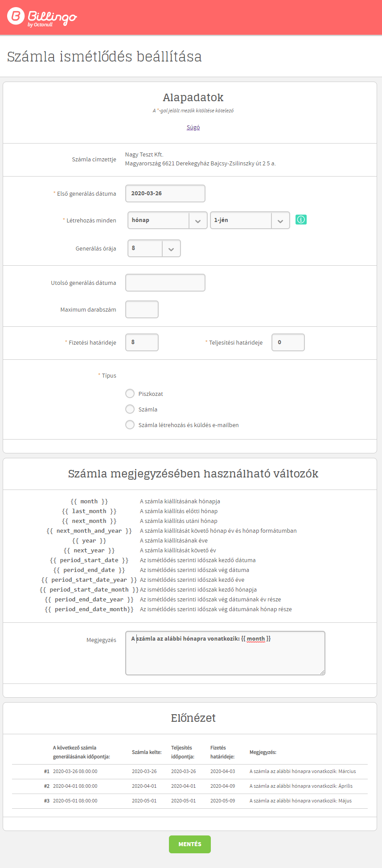Open the 1-jén day dropdown

250,220
